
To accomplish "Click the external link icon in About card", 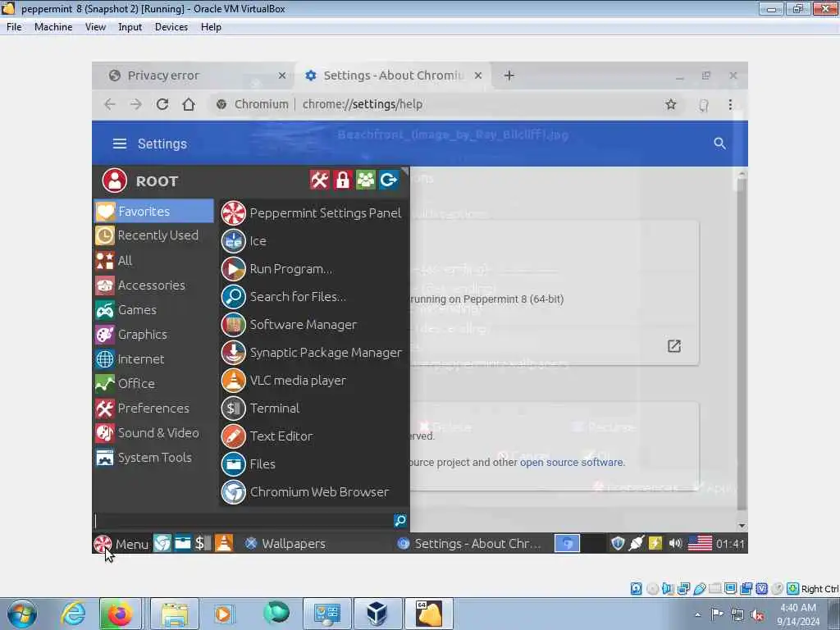I will (x=674, y=346).
